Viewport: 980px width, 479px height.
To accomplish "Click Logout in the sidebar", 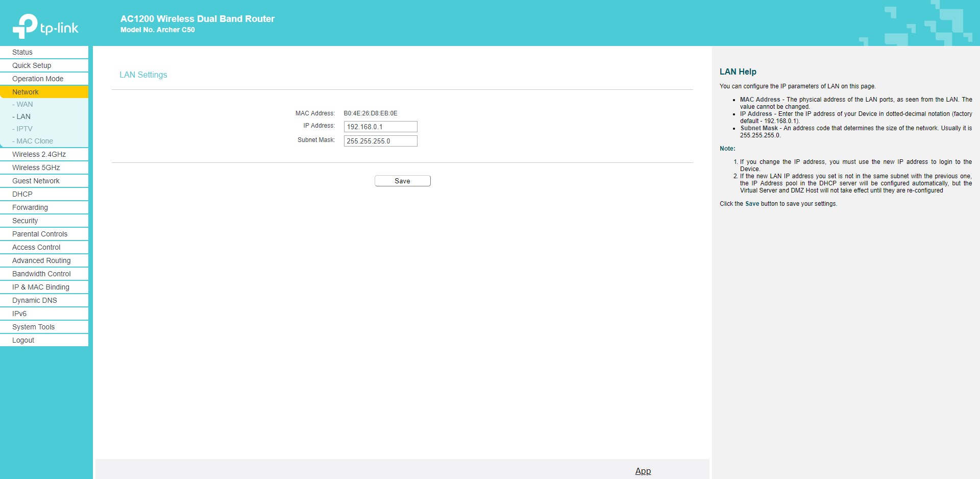I will [23, 340].
